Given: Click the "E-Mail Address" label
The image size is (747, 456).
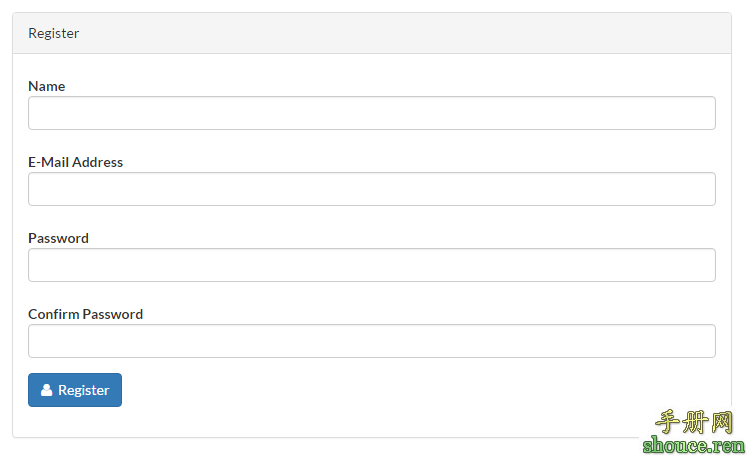Looking at the screenshot, I should tap(75, 162).
